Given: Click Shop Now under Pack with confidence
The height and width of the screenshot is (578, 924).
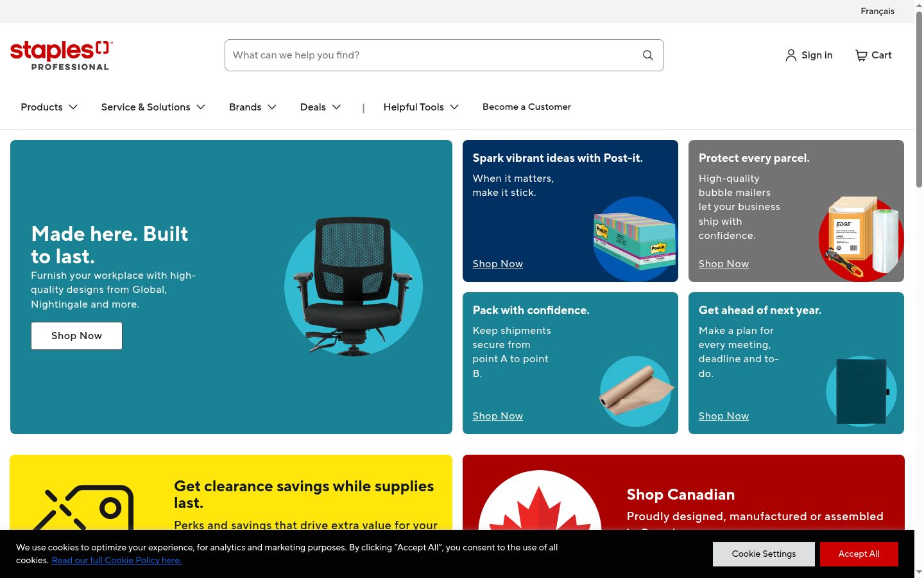Looking at the screenshot, I should [498, 416].
